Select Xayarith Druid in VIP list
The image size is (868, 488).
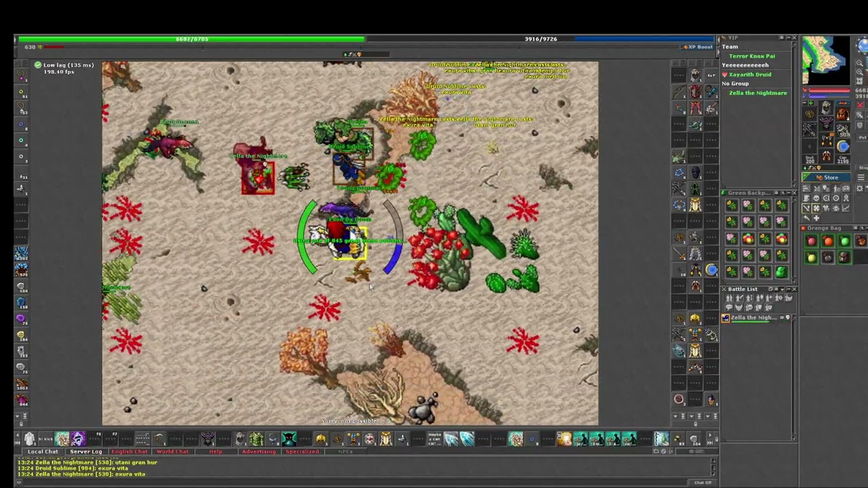[749, 75]
